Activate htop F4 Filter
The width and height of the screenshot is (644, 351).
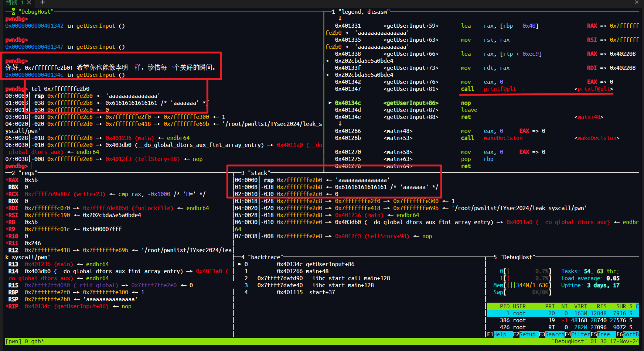click(x=577, y=334)
